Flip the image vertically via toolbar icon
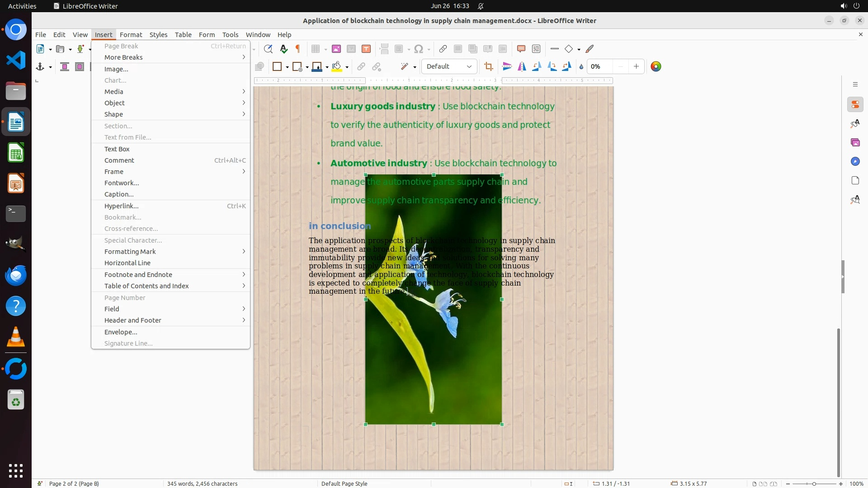The image size is (868, 488). (507, 67)
